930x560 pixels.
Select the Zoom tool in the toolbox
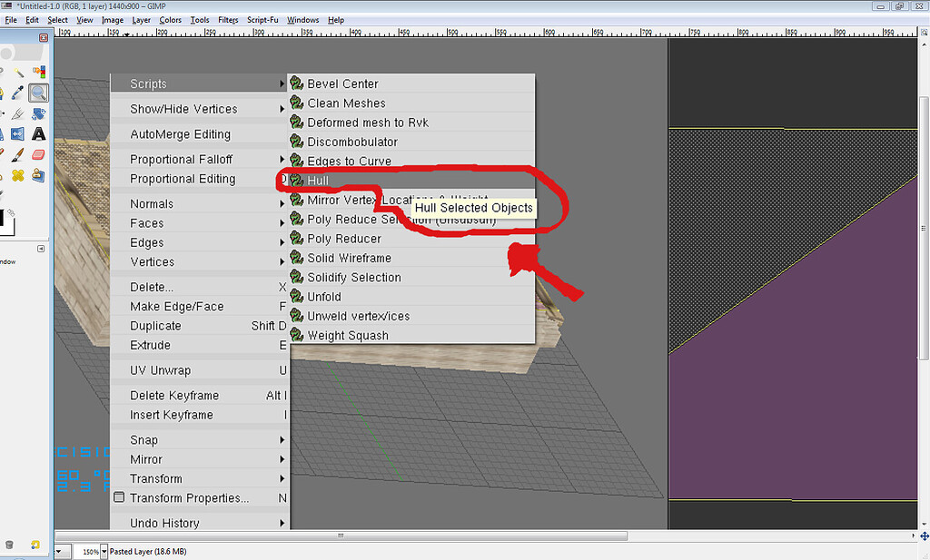pyautogui.click(x=37, y=92)
